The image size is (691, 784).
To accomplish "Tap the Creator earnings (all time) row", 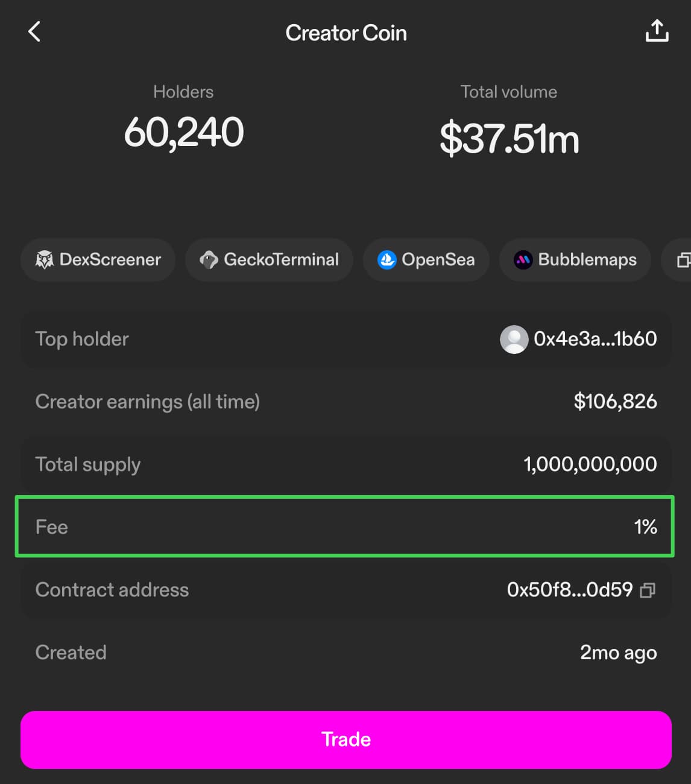I will pyautogui.click(x=345, y=402).
